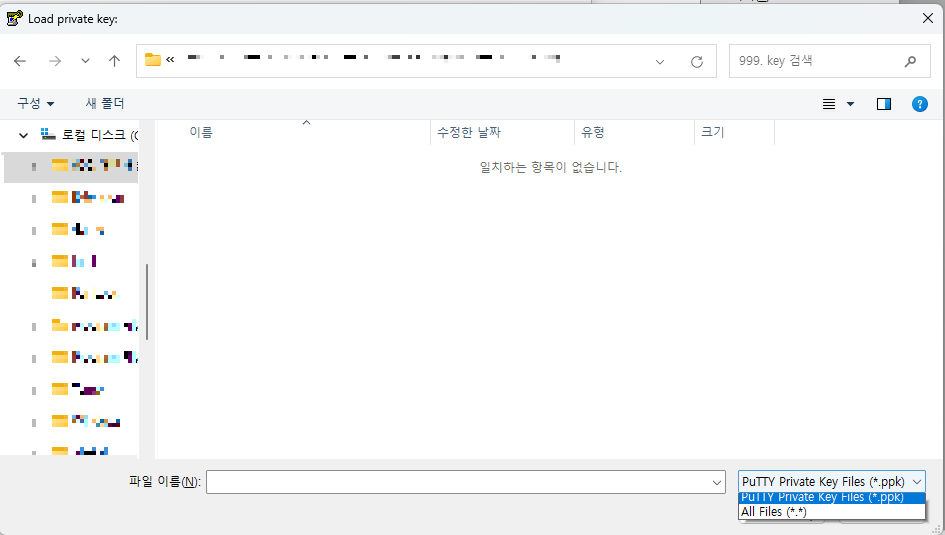Click the search magnifier icon
This screenshot has width=945, height=535.
pos(910,61)
